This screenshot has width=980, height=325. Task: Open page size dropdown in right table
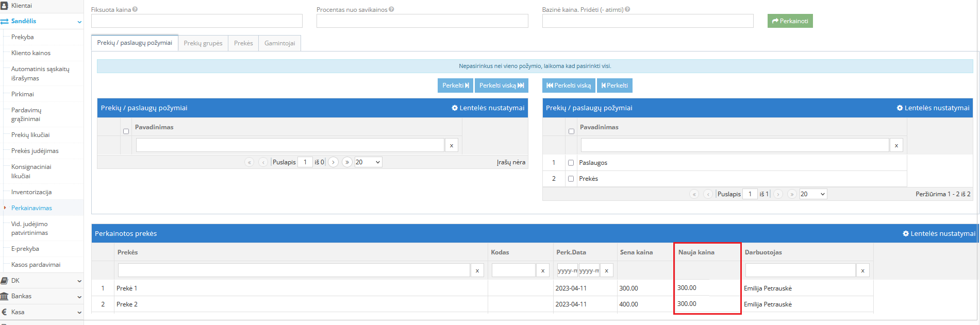point(812,194)
